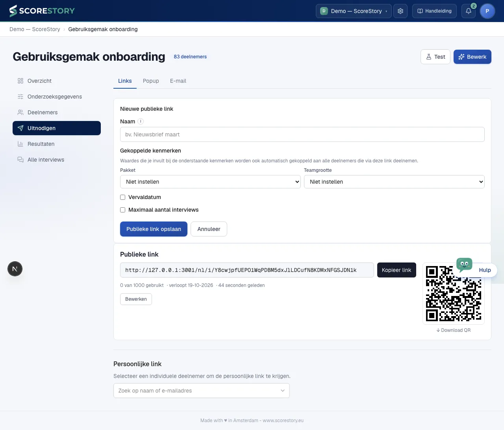Click the Download QR link
The height and width of the screenshot is (430, 504).
point(454,330)
